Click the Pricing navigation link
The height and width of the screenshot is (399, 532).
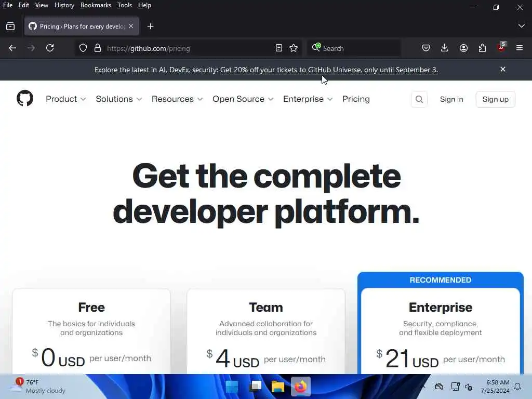tap(356, 99)
